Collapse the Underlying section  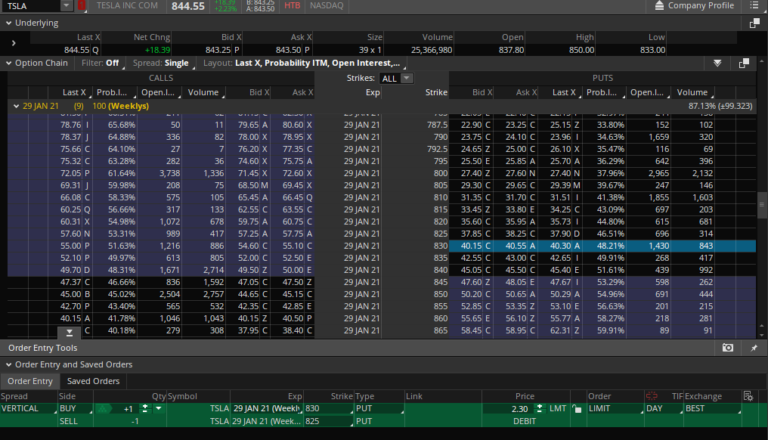pyautogui.click(x=8, y=23)
